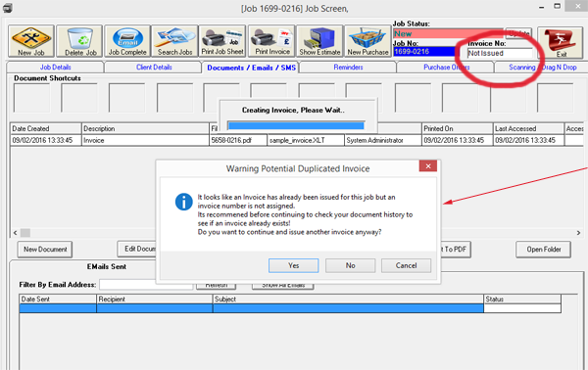
Task: Click the Invoice description cell
Action: tap(145, 140)
